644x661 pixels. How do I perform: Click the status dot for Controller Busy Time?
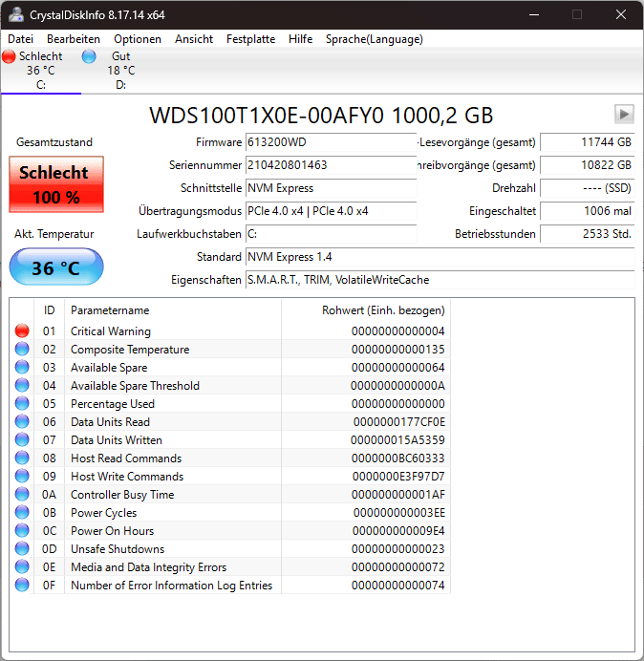click(x=22, y=494)
